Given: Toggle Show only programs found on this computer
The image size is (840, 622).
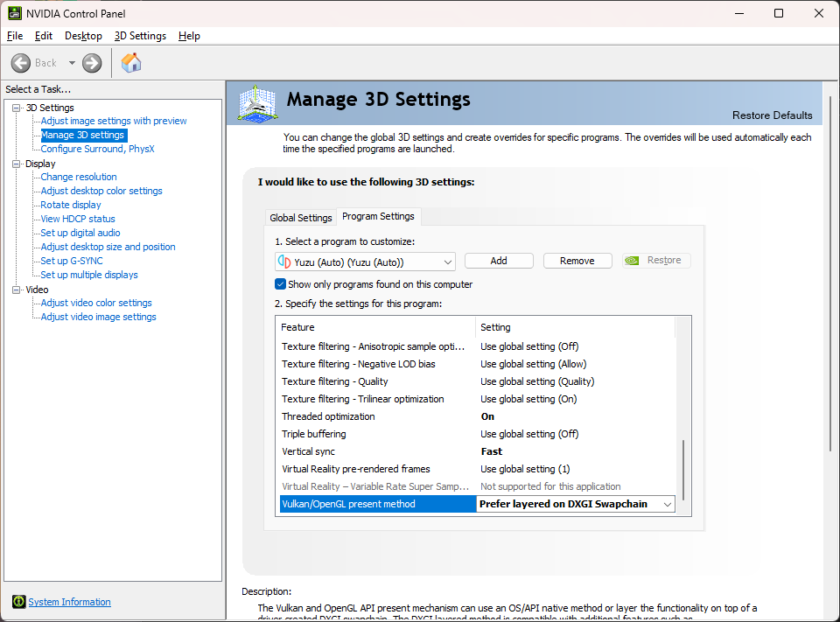Looking at the screenshot, I should tap(280, 284).
